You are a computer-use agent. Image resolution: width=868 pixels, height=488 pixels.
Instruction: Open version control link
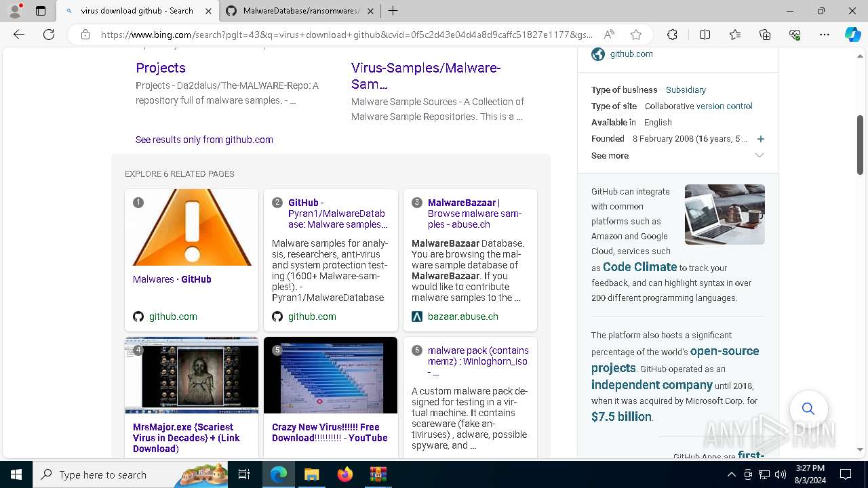(724, 106)
